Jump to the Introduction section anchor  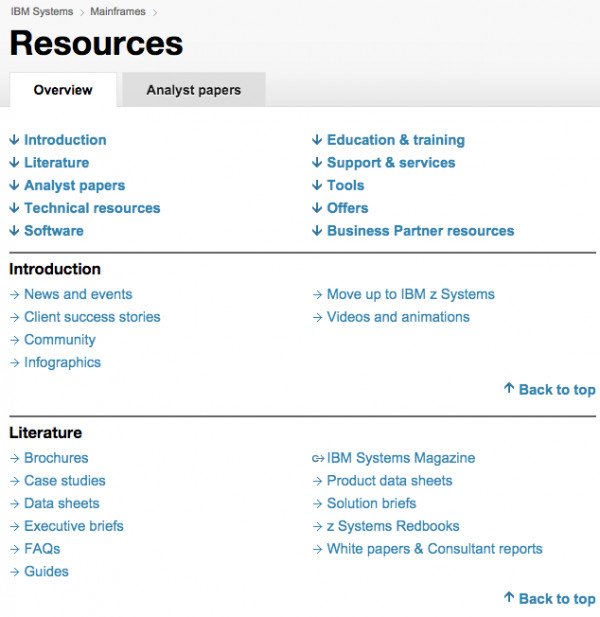65,140
